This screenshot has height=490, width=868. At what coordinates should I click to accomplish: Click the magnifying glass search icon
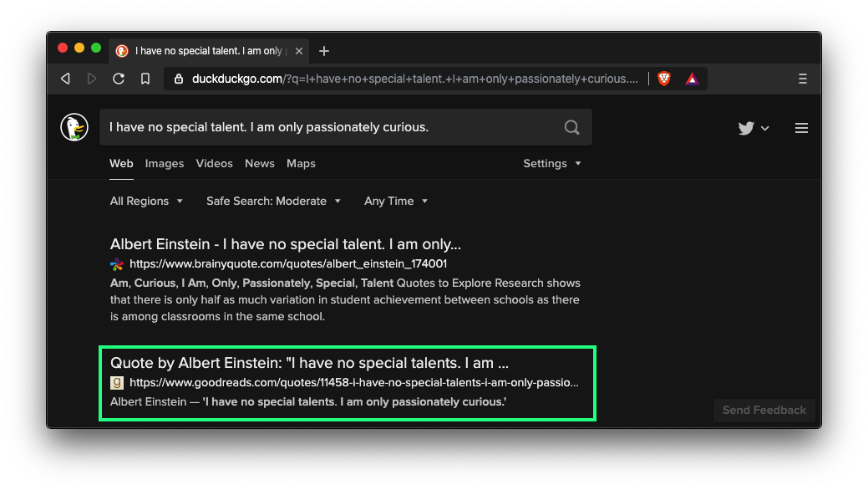pyautogui.click(x=571, y=127)
